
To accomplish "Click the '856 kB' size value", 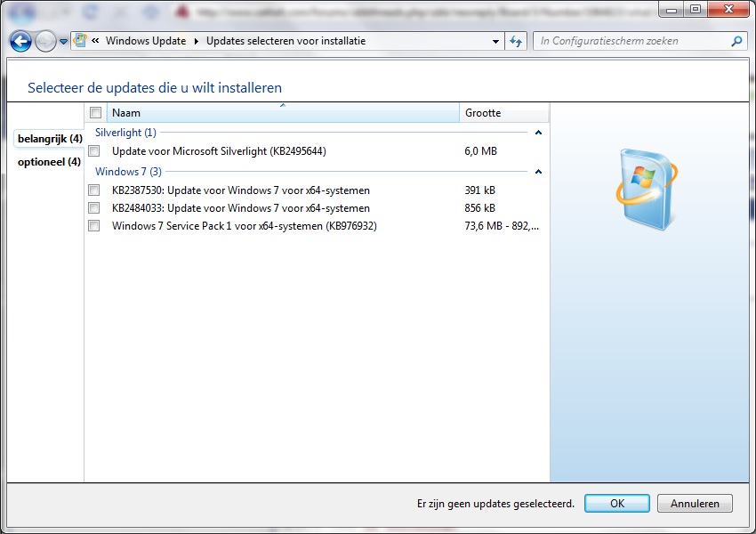I will 479,208.
